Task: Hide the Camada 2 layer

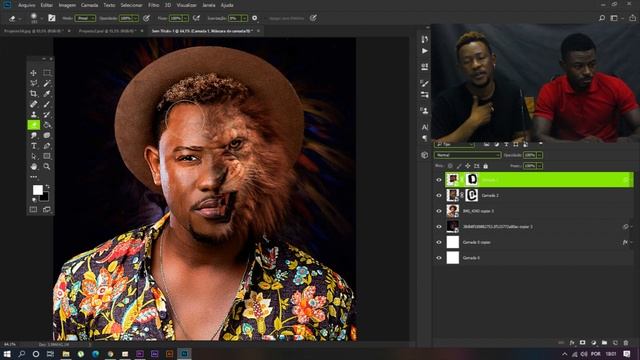Action: pyautogui.click(x=439, y=196)
